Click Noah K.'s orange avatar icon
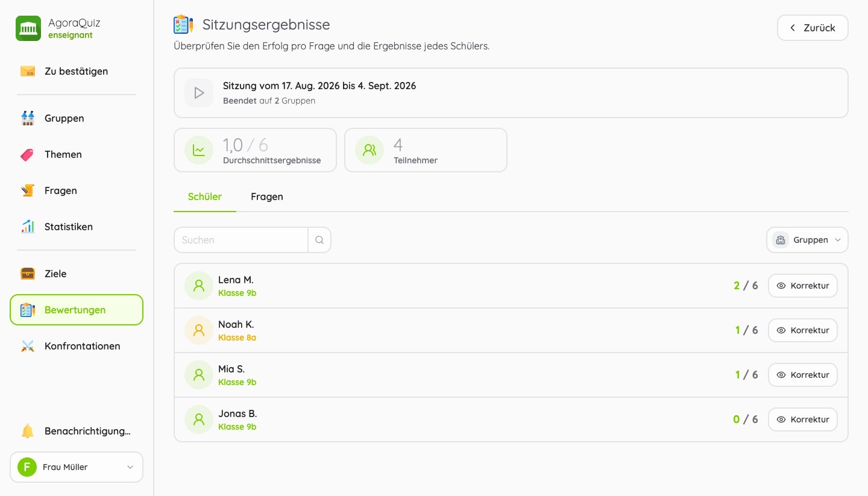Screen dimensions: 868x496 [199, 330]
